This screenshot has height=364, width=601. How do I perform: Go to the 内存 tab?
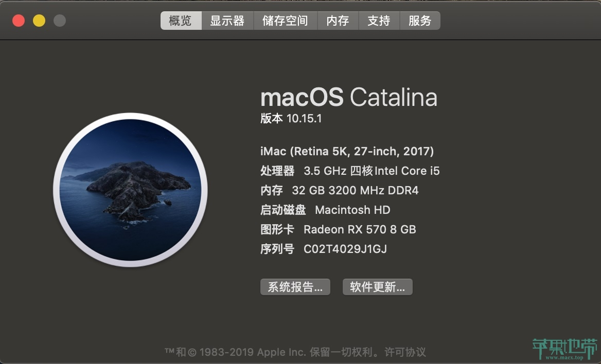pos(338,20)
